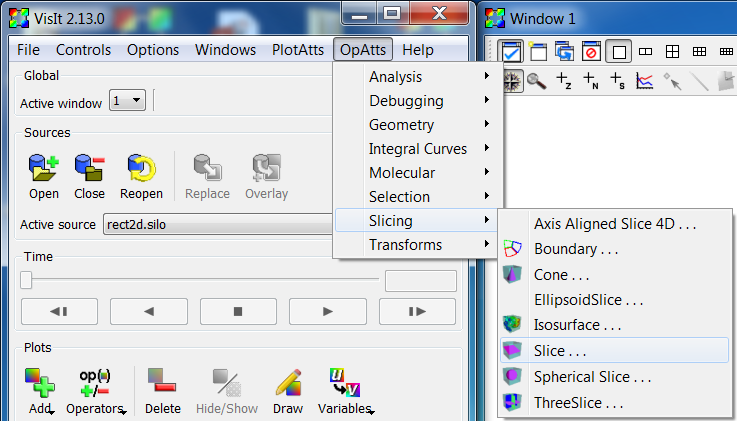The width and height of the screenshot is (737, 421).
Task: Expand the Debugging submenu
Action: [x=416, y=101]
